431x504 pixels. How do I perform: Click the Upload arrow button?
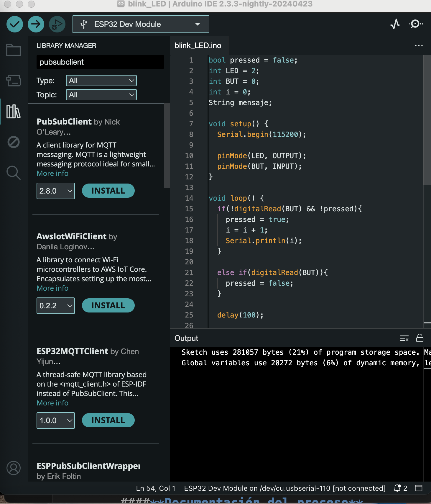pyautogui.click(x=36, y=24)
